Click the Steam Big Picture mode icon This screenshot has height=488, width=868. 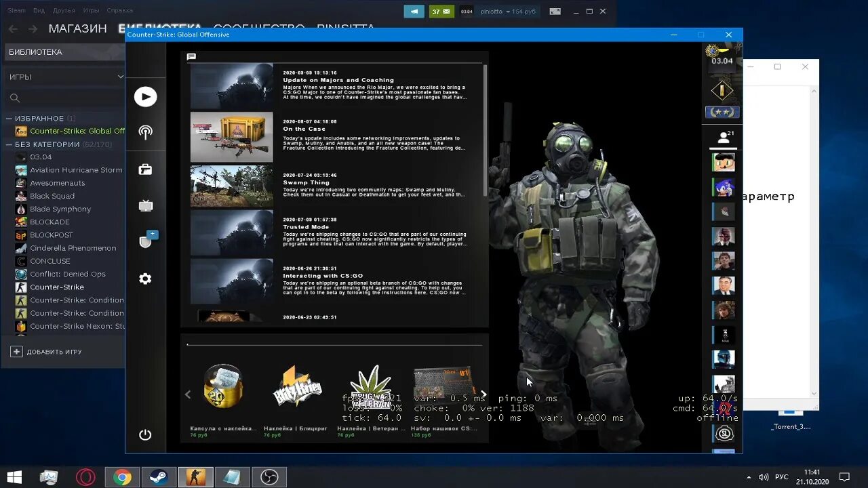555,11
